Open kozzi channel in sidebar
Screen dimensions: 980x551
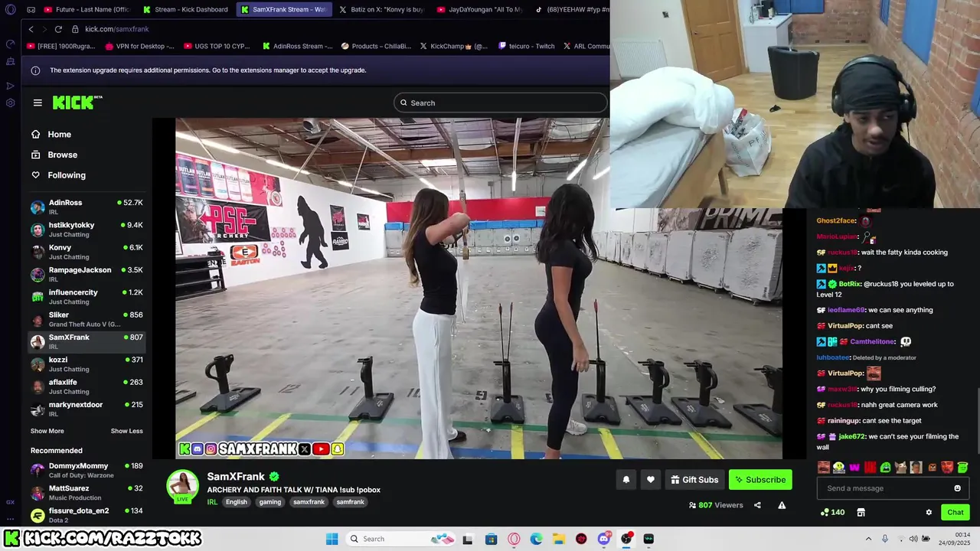coord(87,364)
